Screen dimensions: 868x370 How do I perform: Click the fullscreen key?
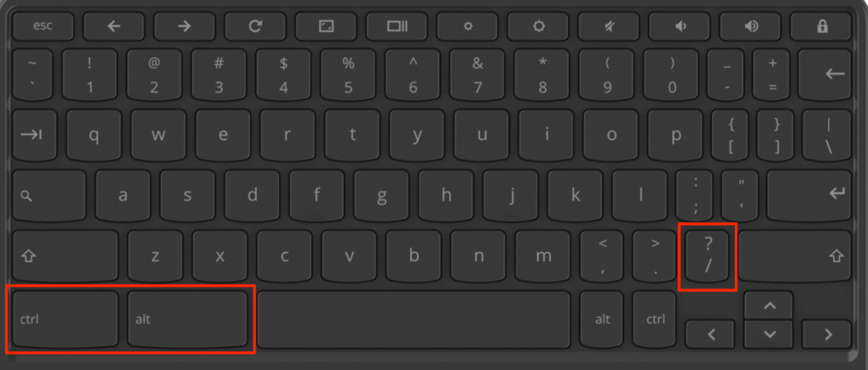[326, 26]
